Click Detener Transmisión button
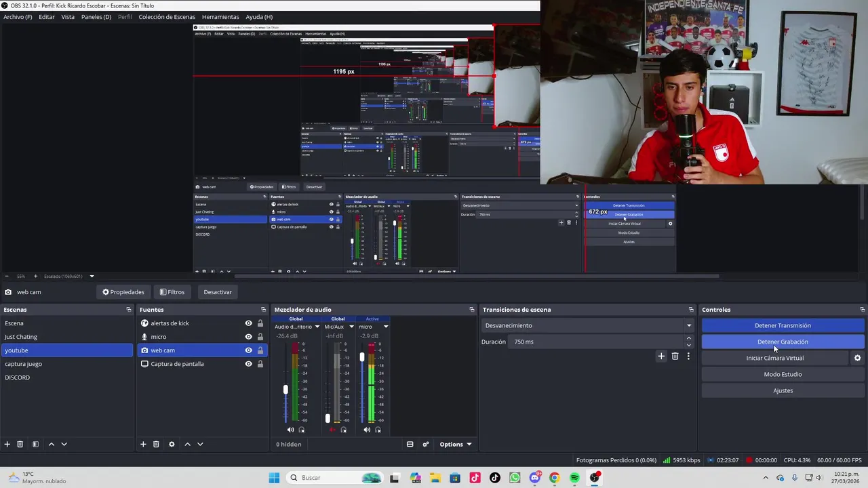The width and height of the screenshot is (868, 488). tap(783, 325)
